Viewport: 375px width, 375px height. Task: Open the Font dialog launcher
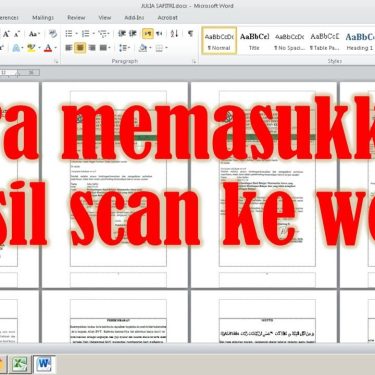coord(56,61)
